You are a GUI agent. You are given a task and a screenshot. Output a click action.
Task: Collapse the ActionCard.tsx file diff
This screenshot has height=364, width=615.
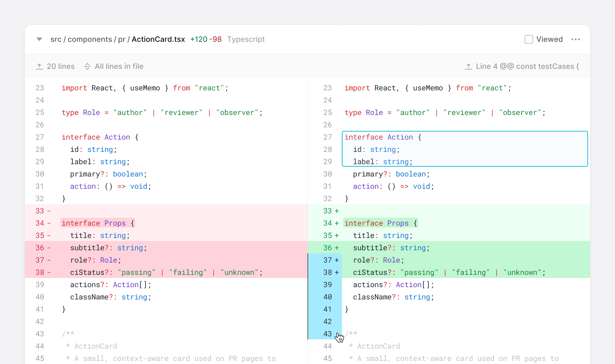pyautogui.click(x=39, y=39)
